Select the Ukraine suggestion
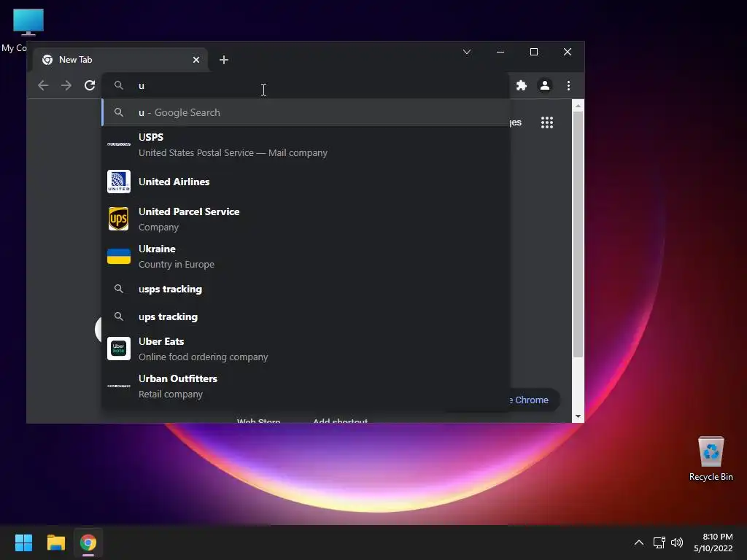This screenshot has width=747, height=560. (306, 256)
